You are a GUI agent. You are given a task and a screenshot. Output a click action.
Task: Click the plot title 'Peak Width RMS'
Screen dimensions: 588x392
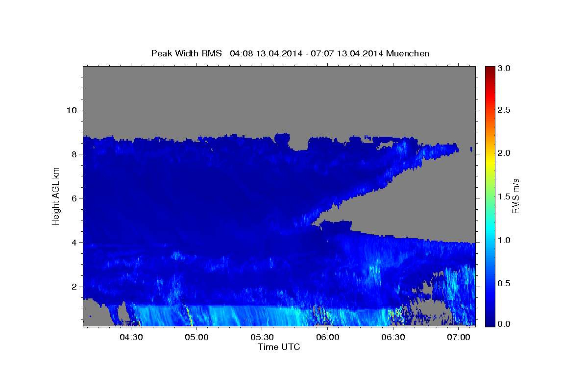186,53
